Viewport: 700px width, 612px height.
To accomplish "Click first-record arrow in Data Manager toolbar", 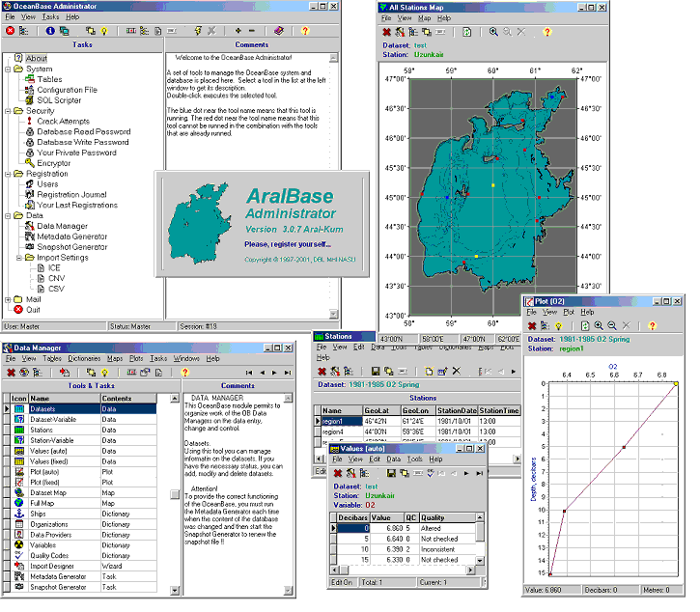I will pyautogui.click(x=249, y=373).
